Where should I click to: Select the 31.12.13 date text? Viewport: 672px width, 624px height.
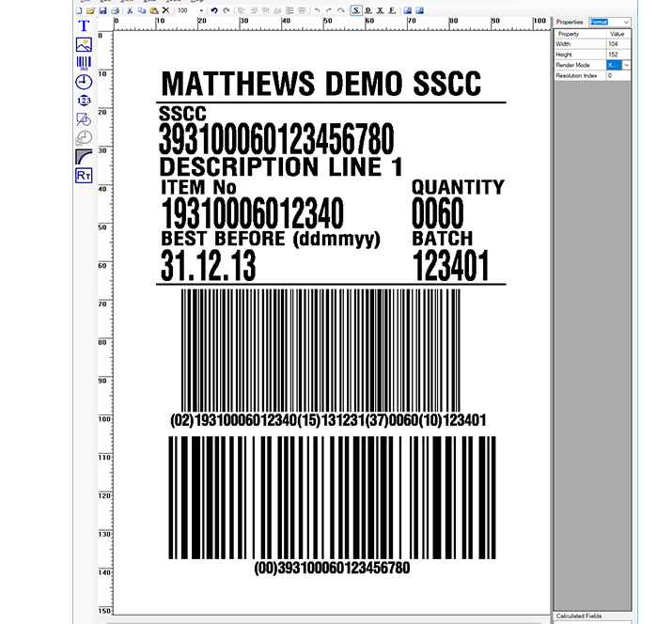point(209,266)
